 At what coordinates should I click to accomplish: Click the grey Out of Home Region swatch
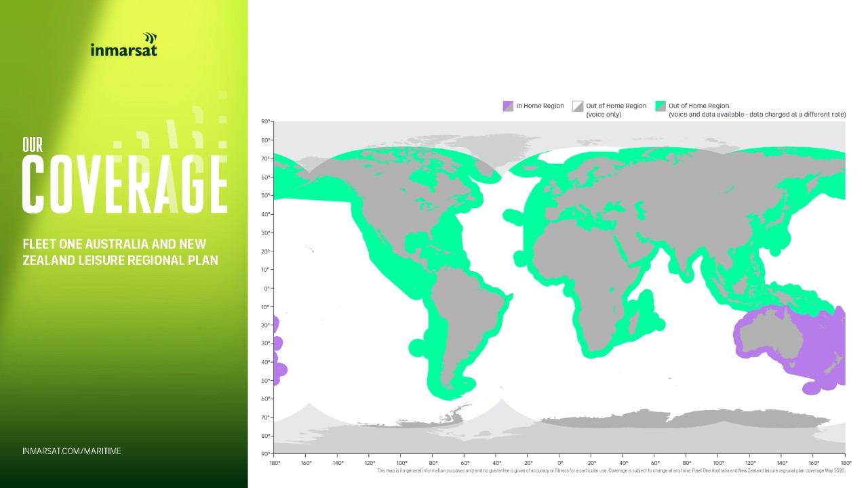point(578,106)
